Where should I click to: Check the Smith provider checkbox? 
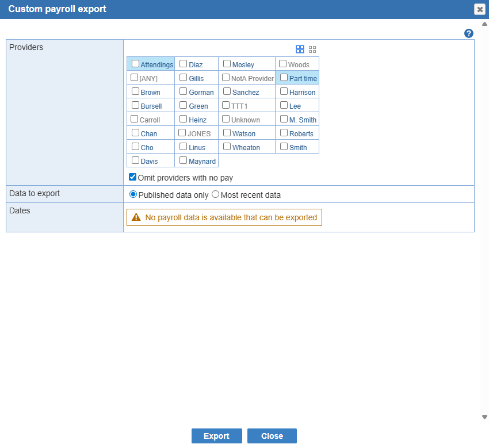tap(284, 147)
